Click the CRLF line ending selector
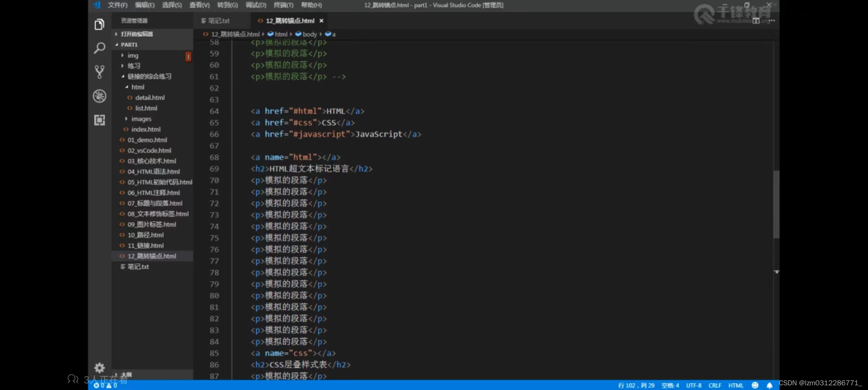 point(715,385)
